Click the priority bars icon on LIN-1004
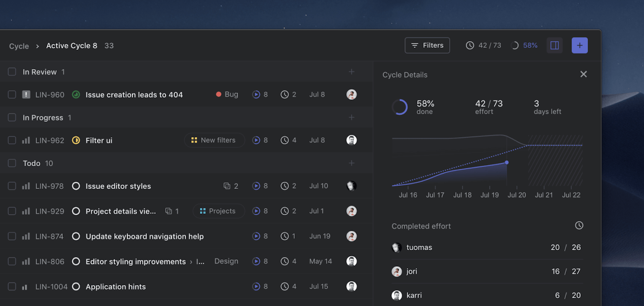 tap(25, 287)
